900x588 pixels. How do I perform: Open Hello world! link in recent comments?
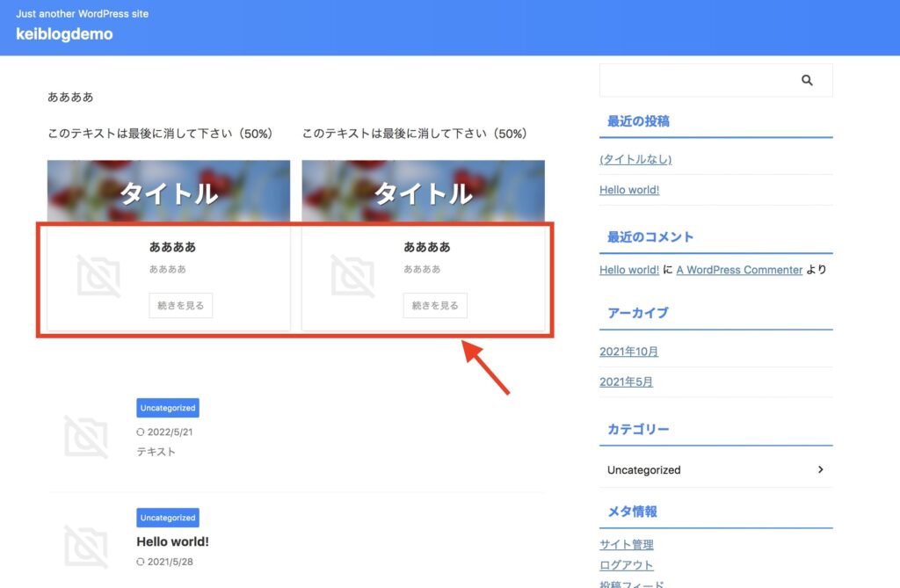(x=629, y=270)
